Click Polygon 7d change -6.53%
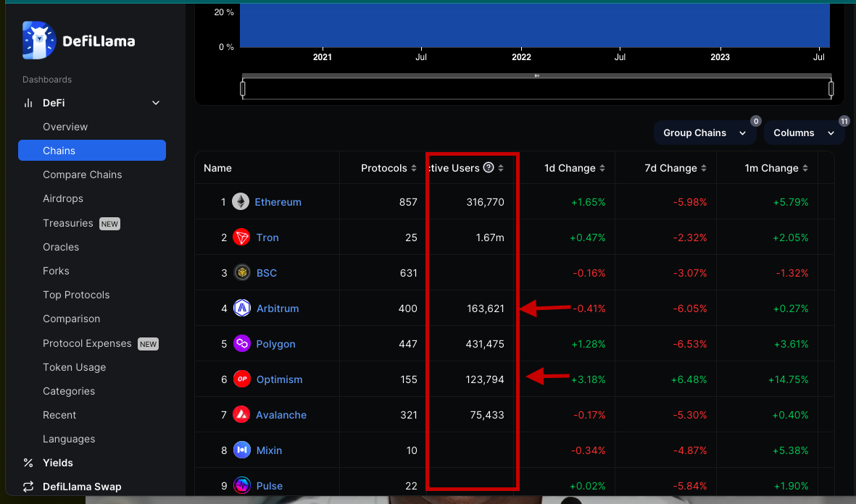The height and width of the screenshot is (504, 856). (690, 344)
